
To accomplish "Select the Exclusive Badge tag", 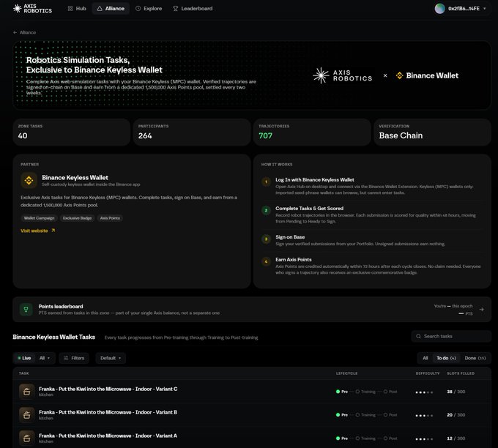I will pos(77,218).
